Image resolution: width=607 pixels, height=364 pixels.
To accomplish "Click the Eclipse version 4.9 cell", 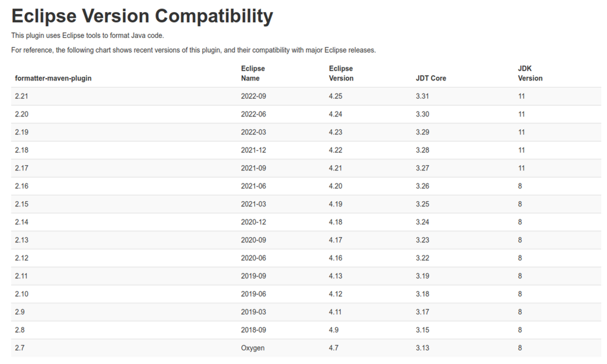I will coord(333,330).
